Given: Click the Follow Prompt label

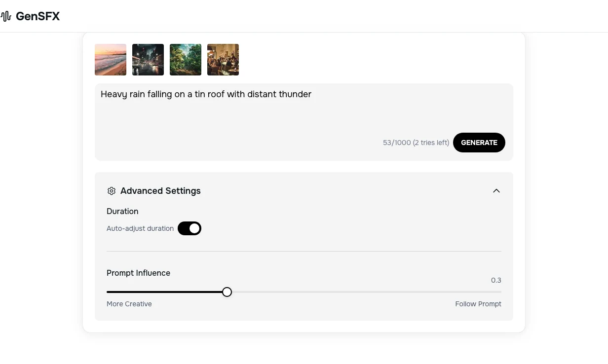Looking at the screenshot, I should click(478, 304).
